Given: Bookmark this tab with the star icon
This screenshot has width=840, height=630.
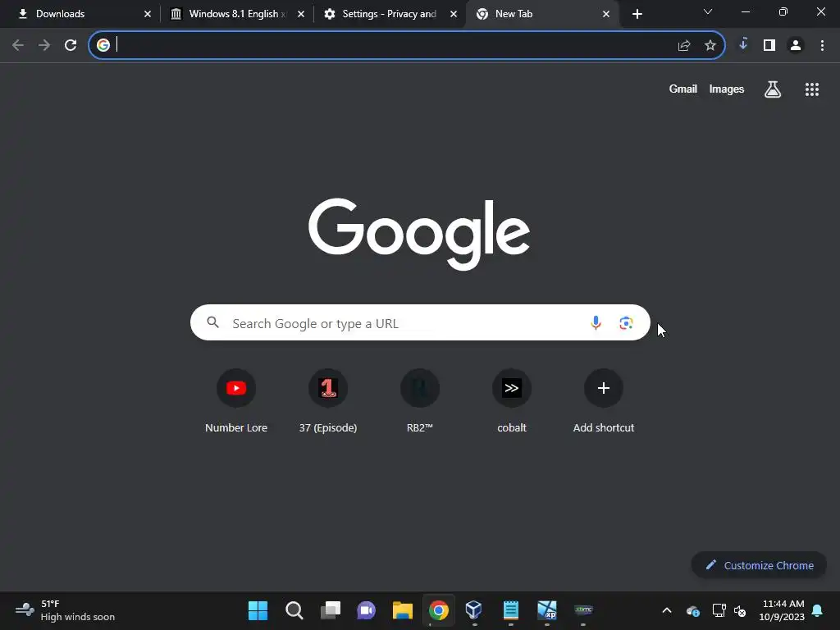Looking at the screenshot, I should click(710, 46).
